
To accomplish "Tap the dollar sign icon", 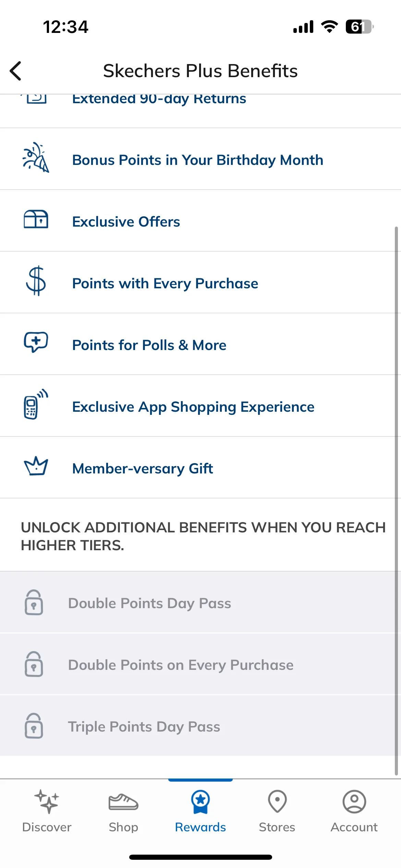I will (36, 281).
